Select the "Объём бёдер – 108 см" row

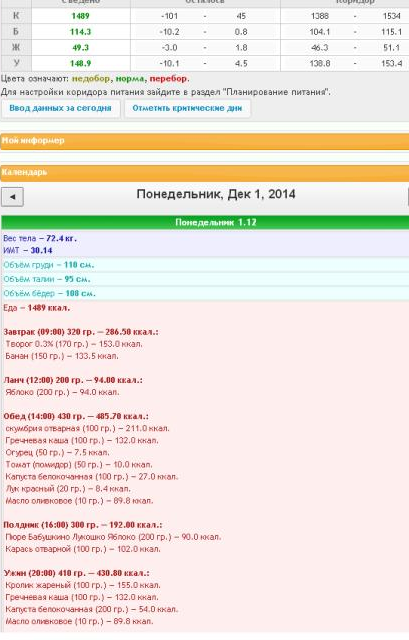[x=49, y=293]
